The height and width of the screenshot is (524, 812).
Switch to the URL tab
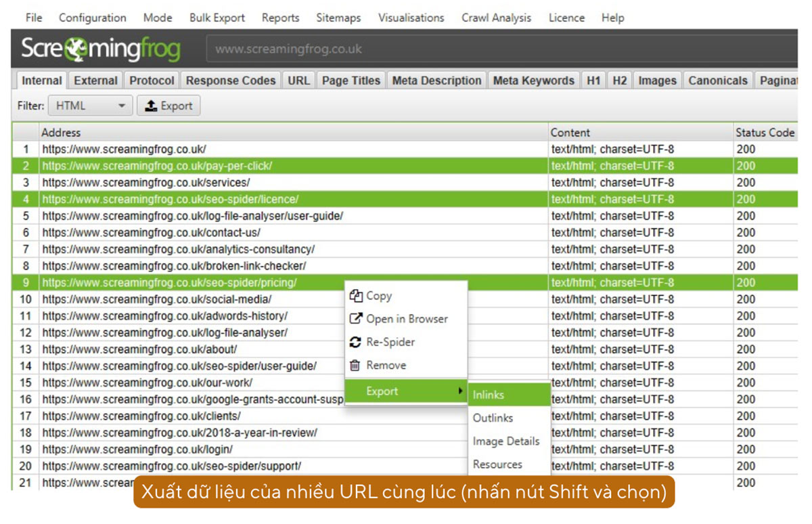point(298,81)
